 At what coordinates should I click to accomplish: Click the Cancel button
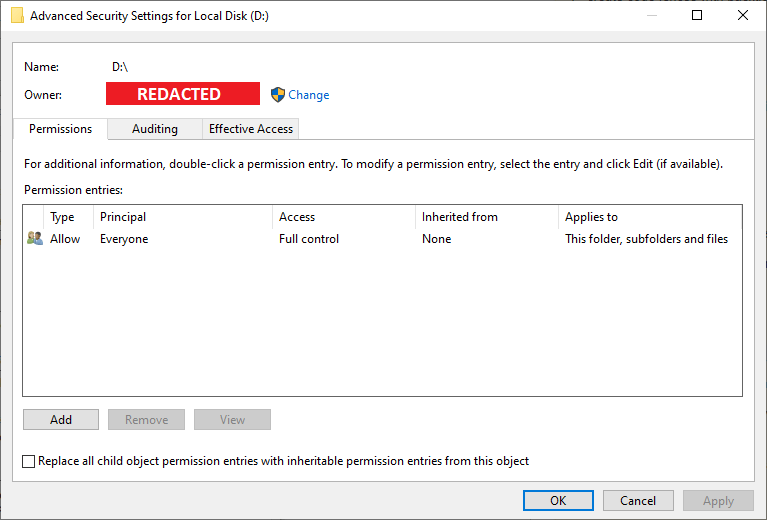638,501
